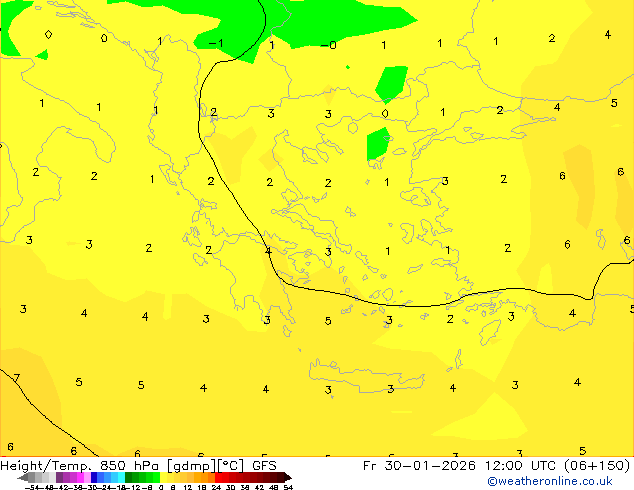Open the weatheronline.co.uk copyright link
Viewport: 634px width, 490px height.
[549, 481]
